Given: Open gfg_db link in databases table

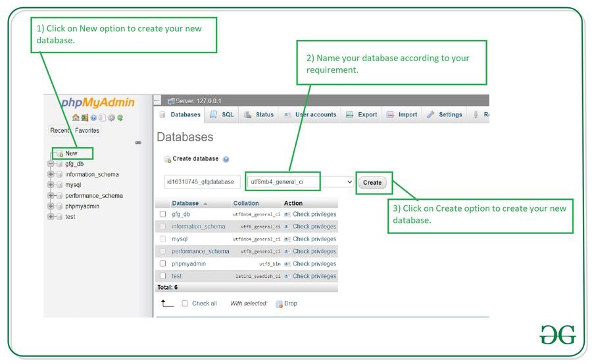Looking at the screenshot, I should pos(181,214).
